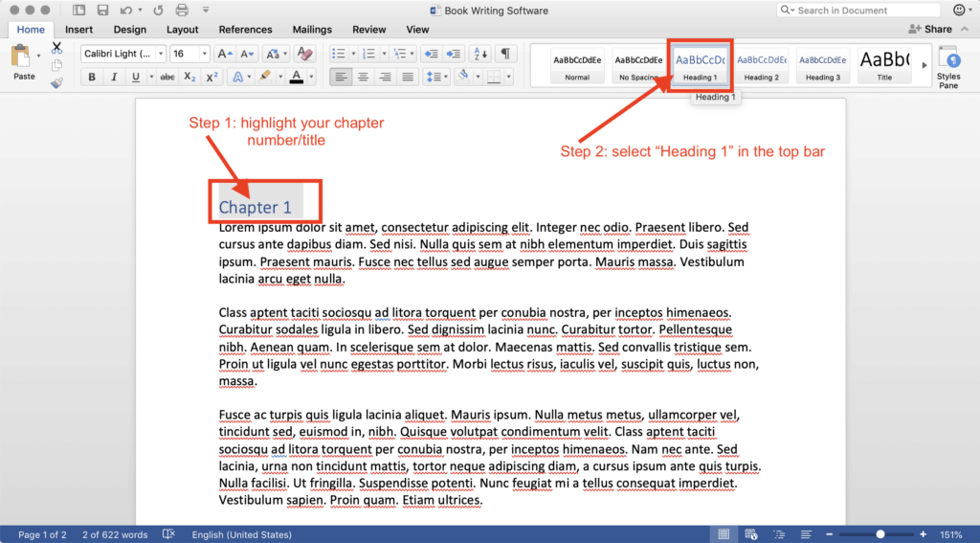Switch to the Layout tab
This screenshot has height=543, width=980.
[x=183, y=30]
